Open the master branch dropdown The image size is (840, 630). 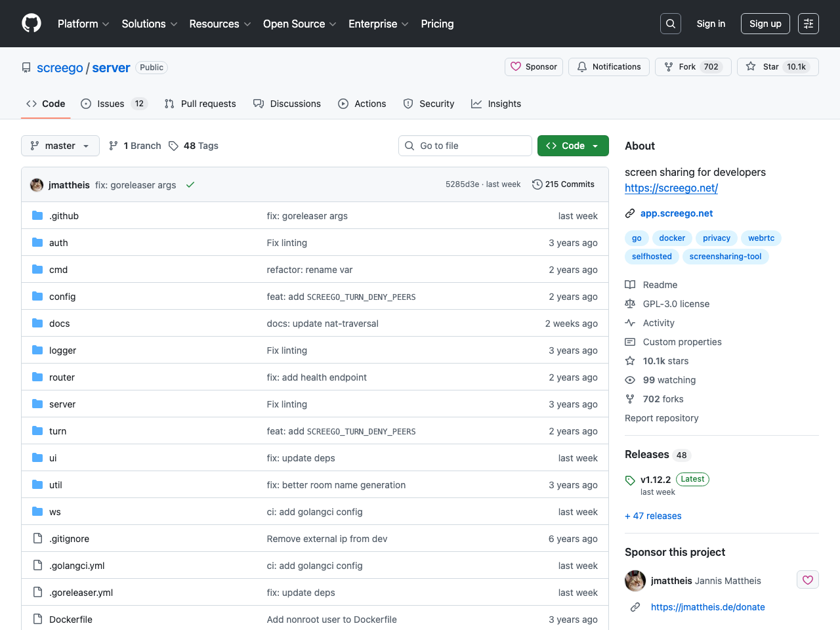click(60, 146)
